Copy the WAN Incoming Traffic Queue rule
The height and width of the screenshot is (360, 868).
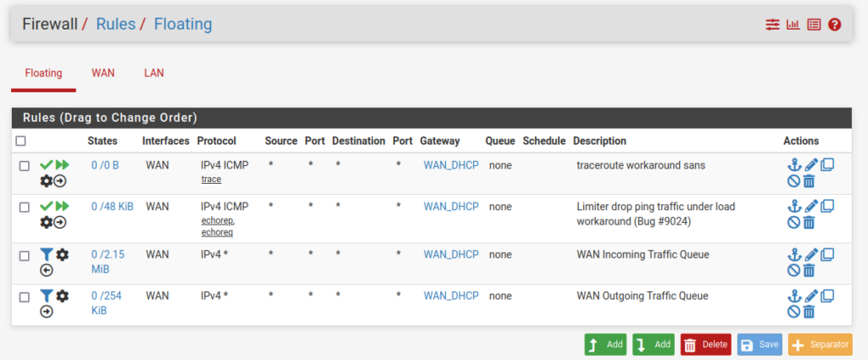click(x=827, y=254)
